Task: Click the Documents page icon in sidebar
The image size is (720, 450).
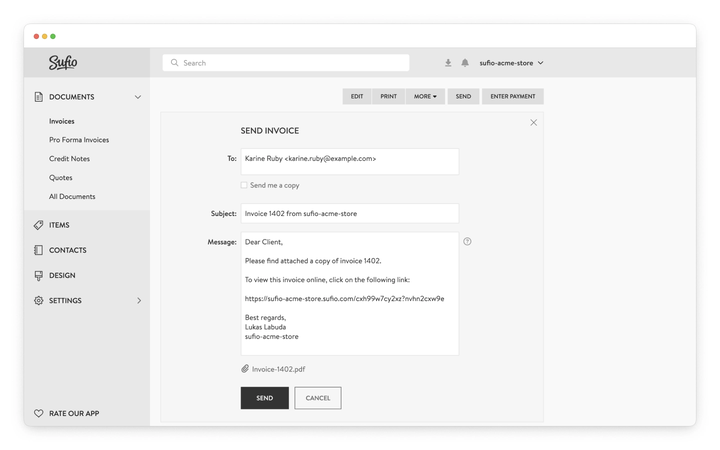Action: (39, 97)
